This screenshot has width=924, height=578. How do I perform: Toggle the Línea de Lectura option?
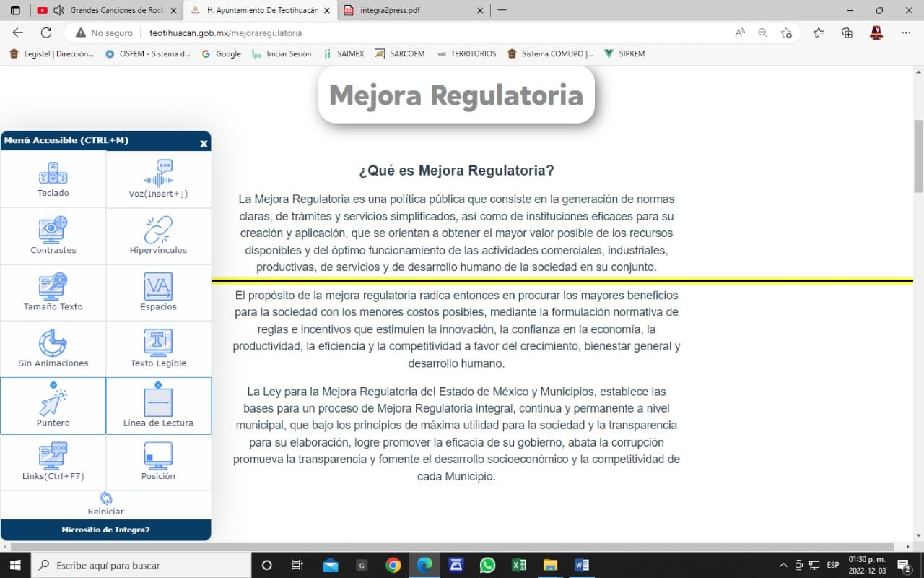pos(158,406)
